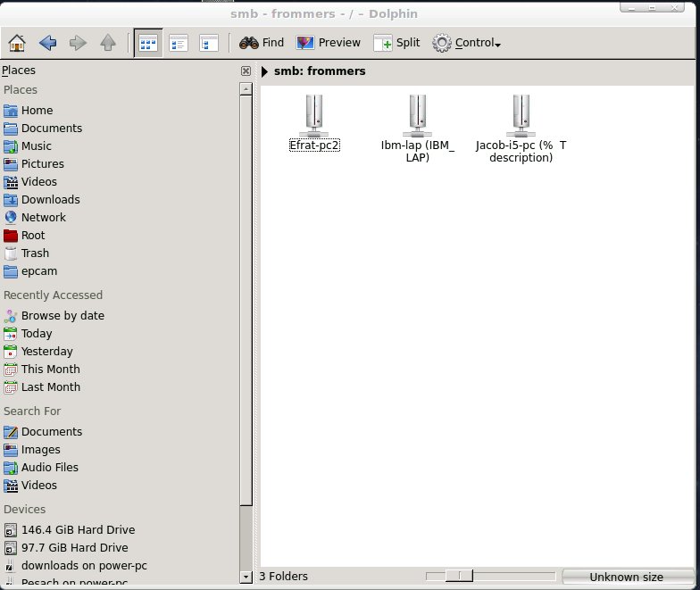
Task: Switch to Compact view mode
Action: [x=179, y=43]
